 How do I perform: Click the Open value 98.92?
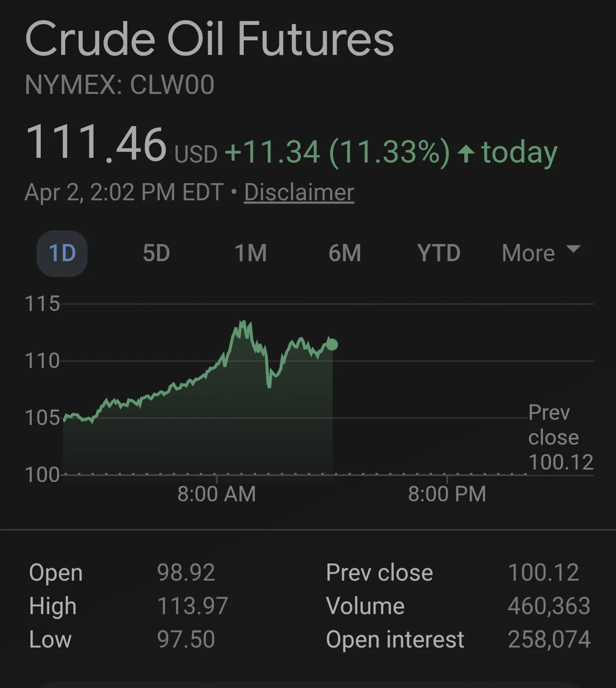[x=186, y=573]
